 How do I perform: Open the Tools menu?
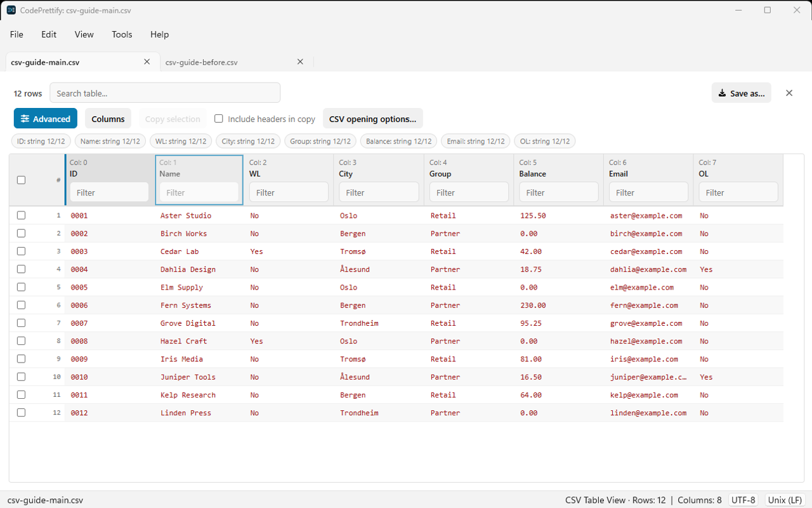coord(122,34)
